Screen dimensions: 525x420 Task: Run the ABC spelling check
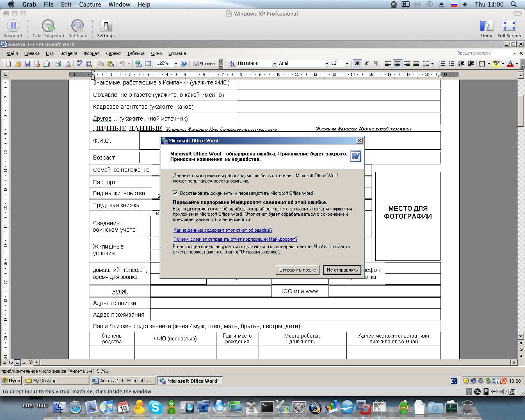(x=79, y=64)
